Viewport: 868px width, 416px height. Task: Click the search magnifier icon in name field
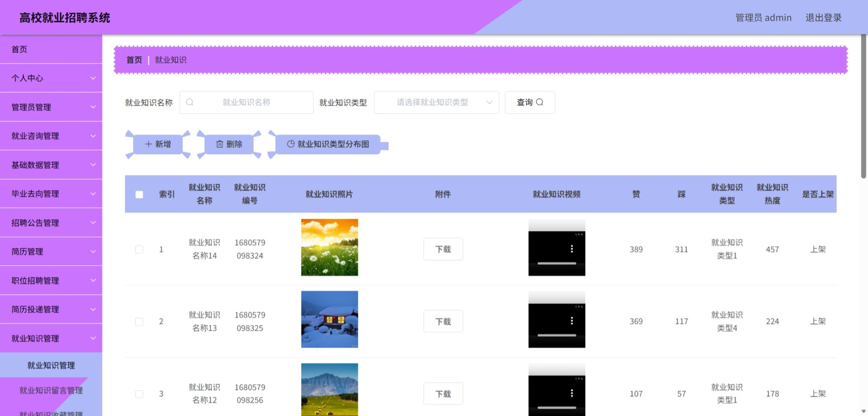[x=190, y=102]
